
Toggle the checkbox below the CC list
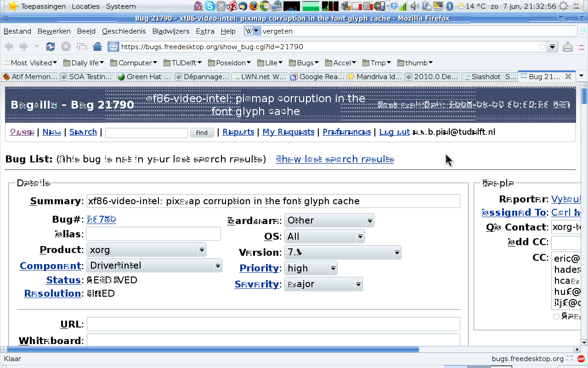tap(556, 316)
